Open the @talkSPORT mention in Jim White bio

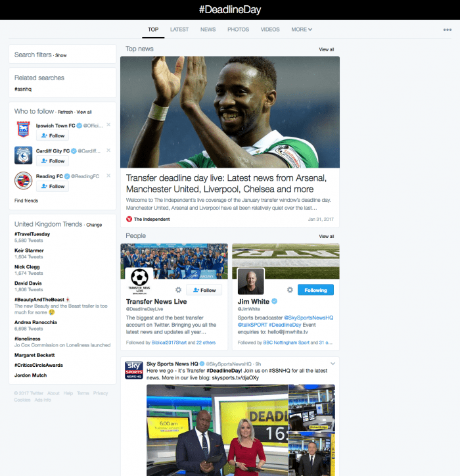[x=252, y=325]
